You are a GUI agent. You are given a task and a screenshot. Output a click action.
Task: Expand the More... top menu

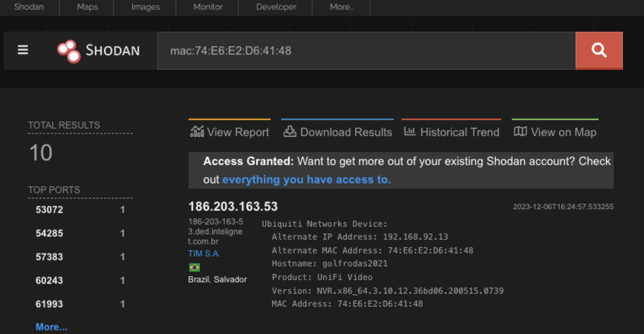pos(342,7)
